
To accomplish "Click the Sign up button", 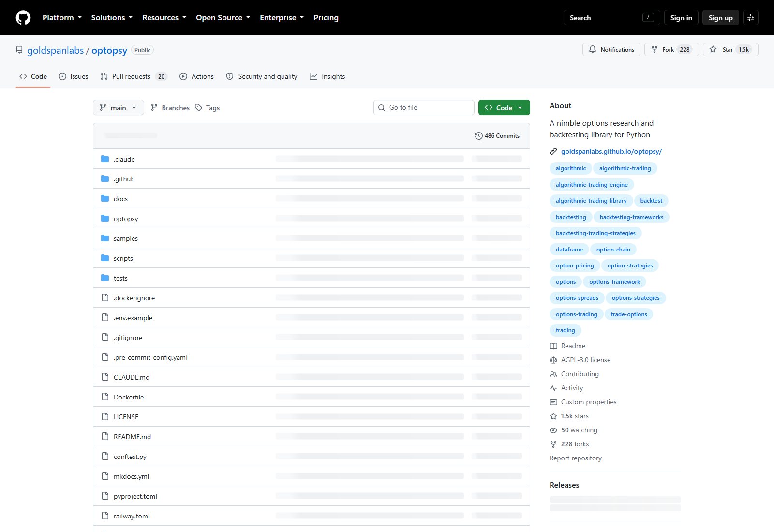I will click(720, 18).
